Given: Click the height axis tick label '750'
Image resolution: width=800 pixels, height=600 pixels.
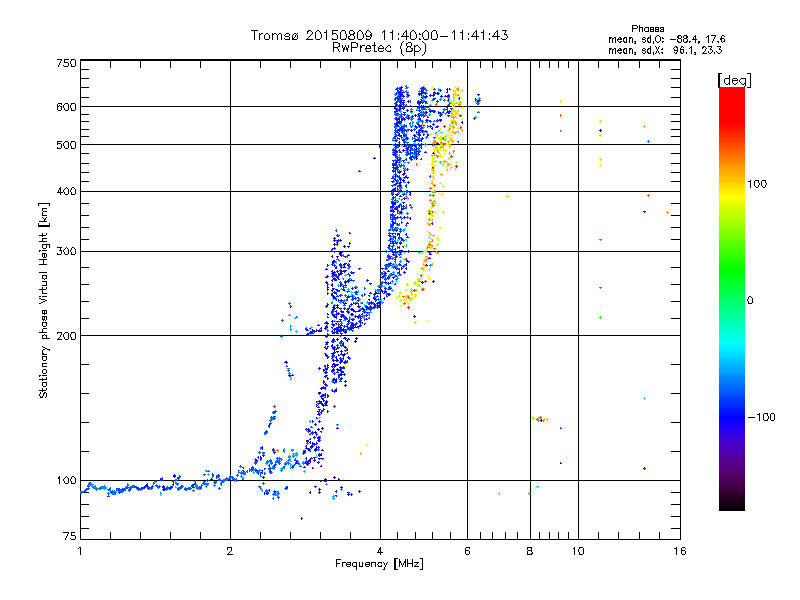Looking at the screenshot, I should (x=66, y=63).
